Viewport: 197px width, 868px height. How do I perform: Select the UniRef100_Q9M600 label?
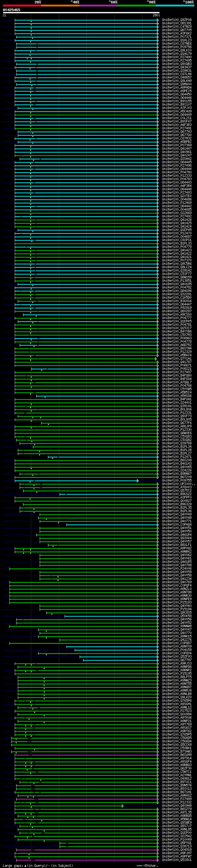coord(177,84)
